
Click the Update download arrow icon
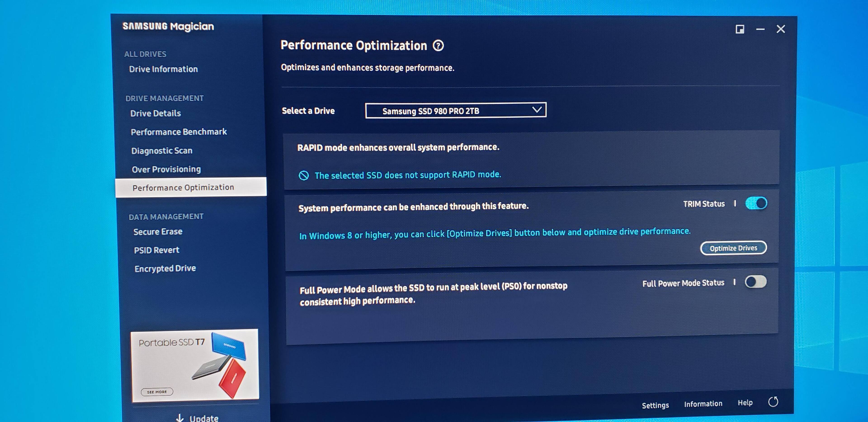pos(180,418)
